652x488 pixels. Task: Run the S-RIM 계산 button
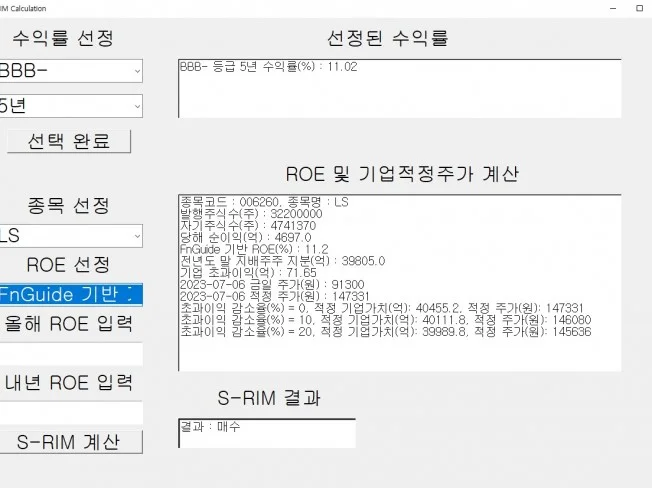(70, 441)
